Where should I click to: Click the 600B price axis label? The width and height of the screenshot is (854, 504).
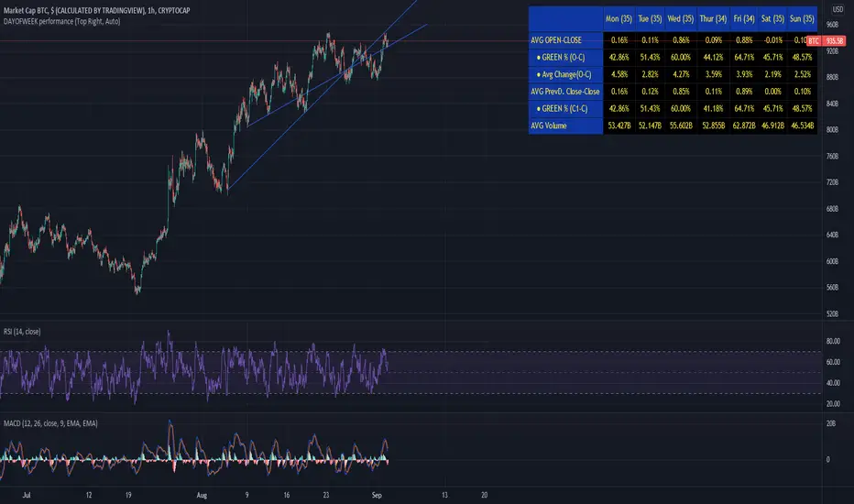pyautogui.click(x=832, y=261)
